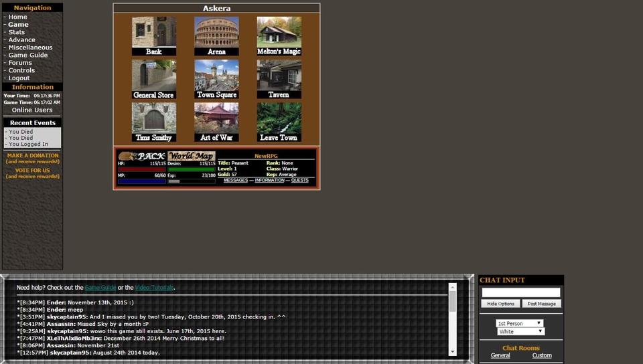Select Stats in the Navigation menu
The height and width of the screenshot is (364, 643).
pos(17,32)
